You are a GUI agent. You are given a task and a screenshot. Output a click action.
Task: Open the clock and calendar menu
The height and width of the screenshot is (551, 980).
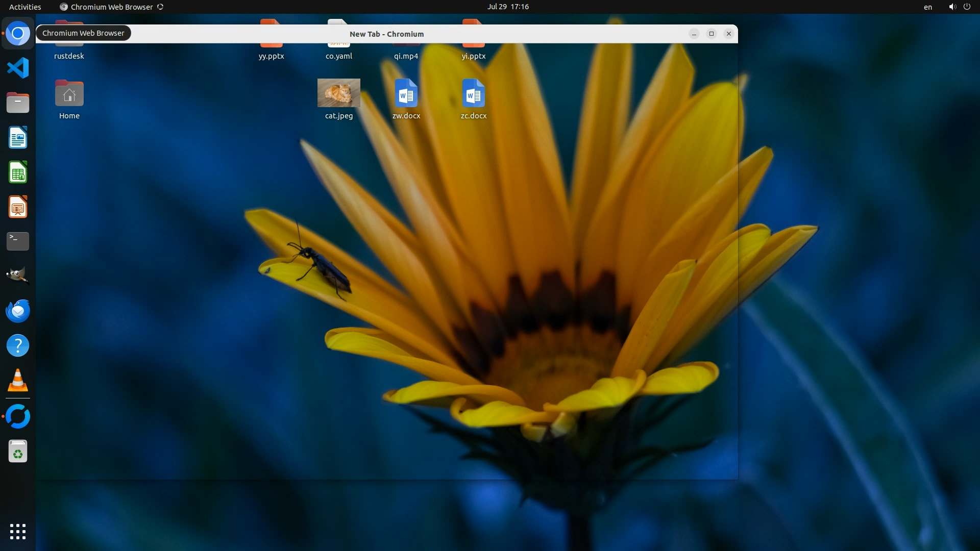tap(507, 7)
